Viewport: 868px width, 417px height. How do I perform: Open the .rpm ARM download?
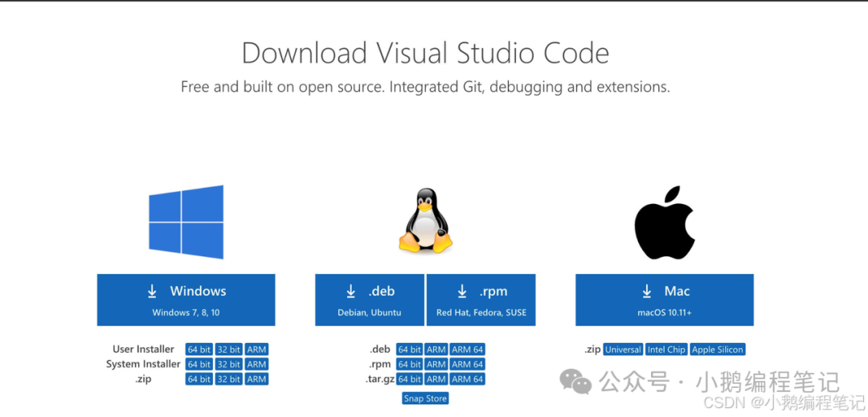(436, 365)
